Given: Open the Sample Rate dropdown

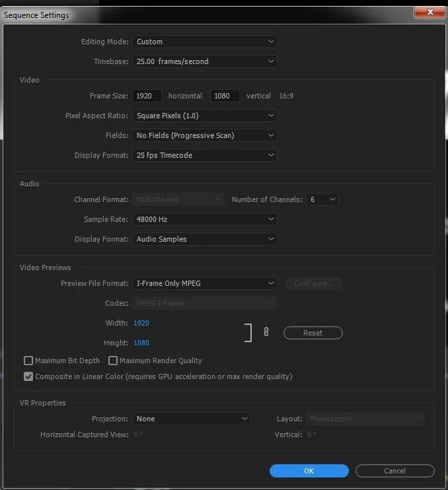Looking at the screenshot, I should coord(205,219).
